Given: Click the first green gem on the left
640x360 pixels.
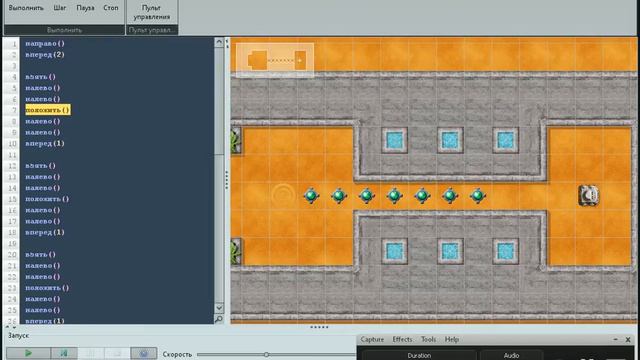Looking at the screenshot, I should [x=311, y=196].
